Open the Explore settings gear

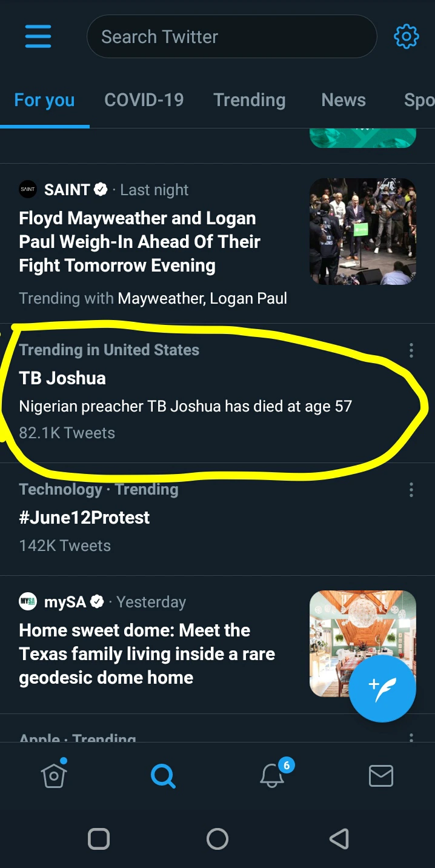(x=406, y=36)
